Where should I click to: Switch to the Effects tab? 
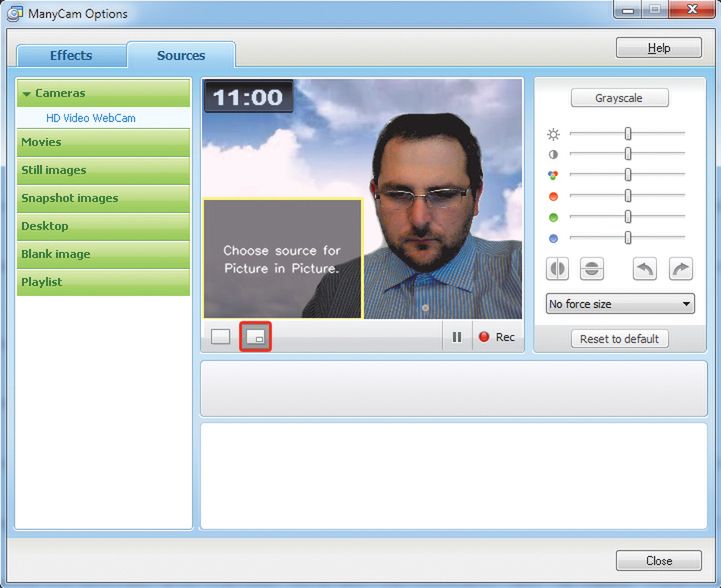pos(71,56)
